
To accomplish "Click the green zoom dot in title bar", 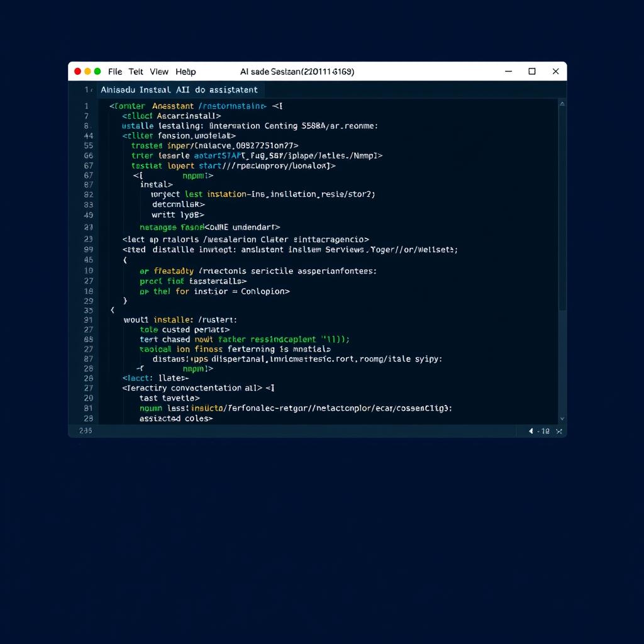I will [97, 72].
